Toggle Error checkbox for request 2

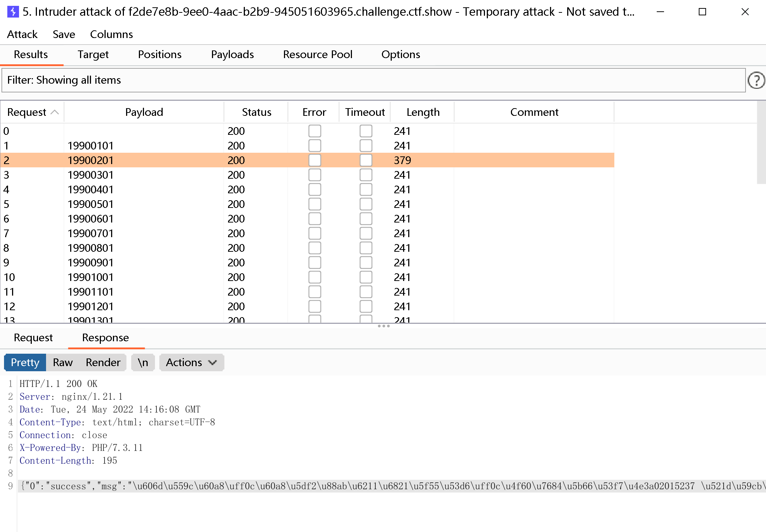[315, 160]
